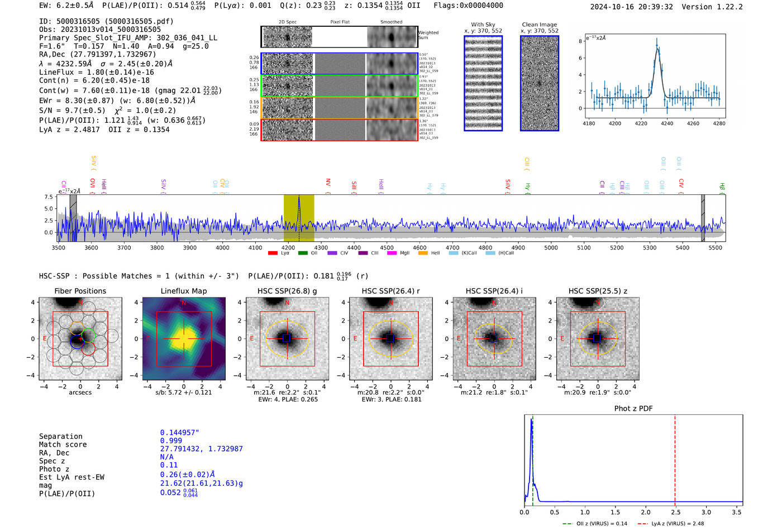Click the Primary Spec_Slot_IFU_AMP line

tap(128, 38)
